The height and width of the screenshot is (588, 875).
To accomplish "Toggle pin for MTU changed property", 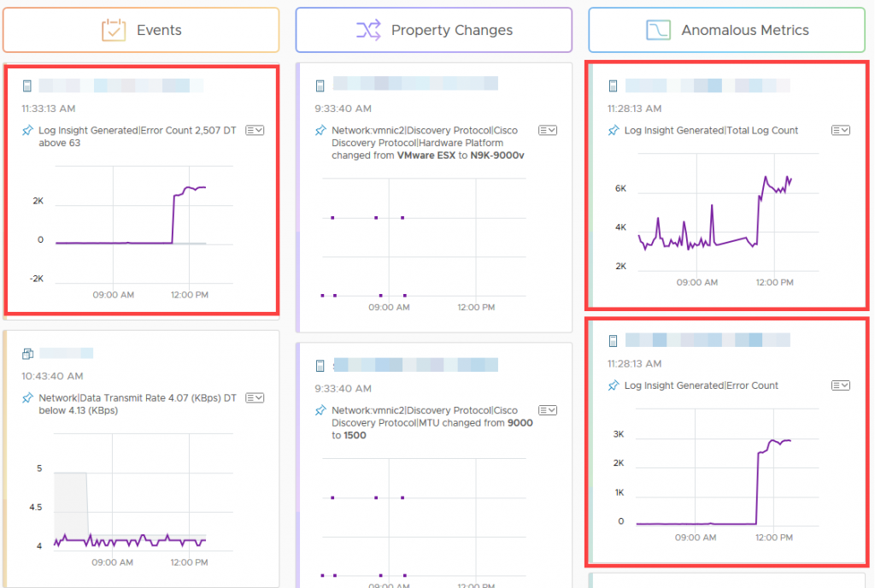I will [320, 411].
